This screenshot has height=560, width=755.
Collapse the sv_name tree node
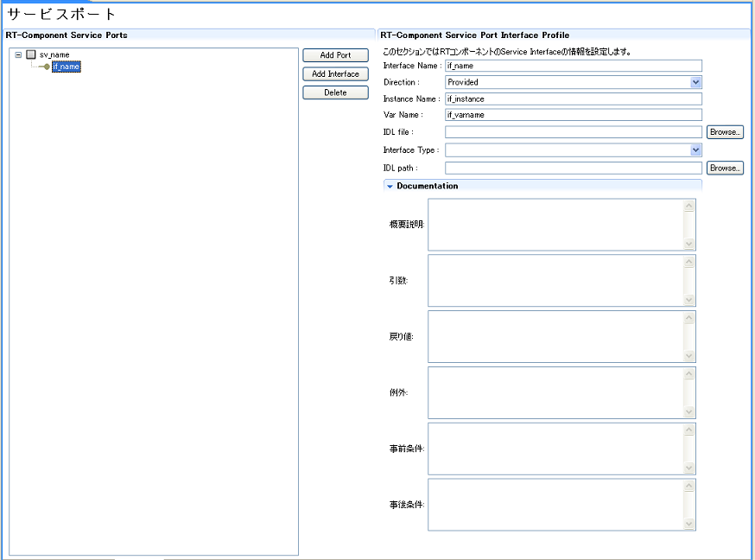[18, 55]
